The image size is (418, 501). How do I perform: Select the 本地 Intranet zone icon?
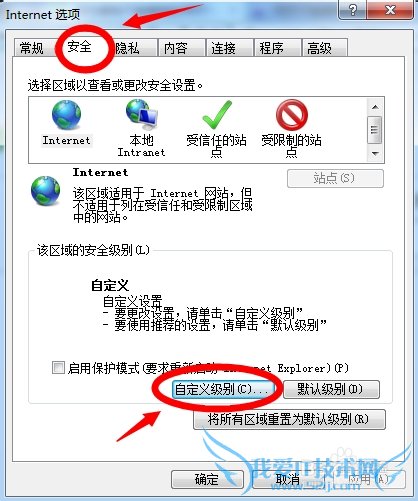coord(142,115)
